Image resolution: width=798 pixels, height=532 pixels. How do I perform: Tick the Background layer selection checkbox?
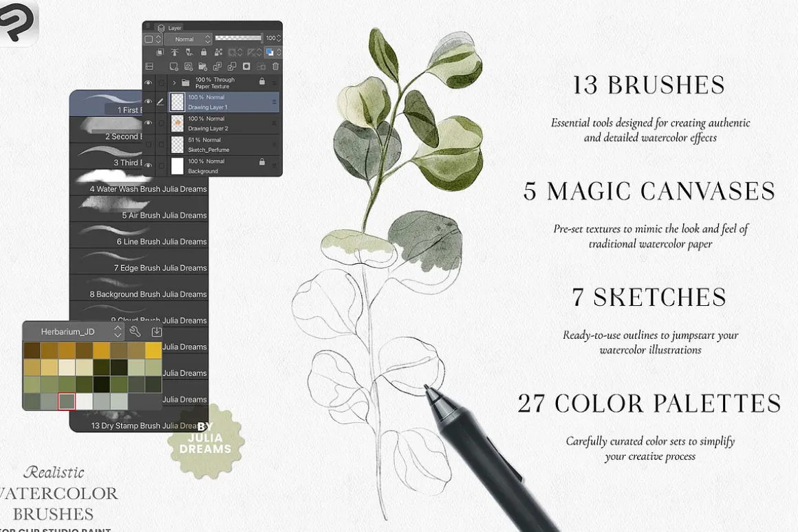[x=162, y=166]
